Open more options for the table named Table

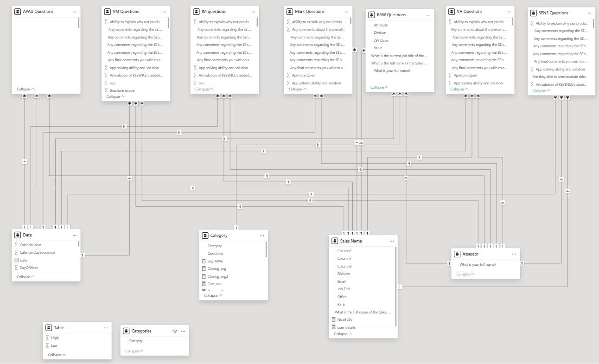(x=106, y=327)
